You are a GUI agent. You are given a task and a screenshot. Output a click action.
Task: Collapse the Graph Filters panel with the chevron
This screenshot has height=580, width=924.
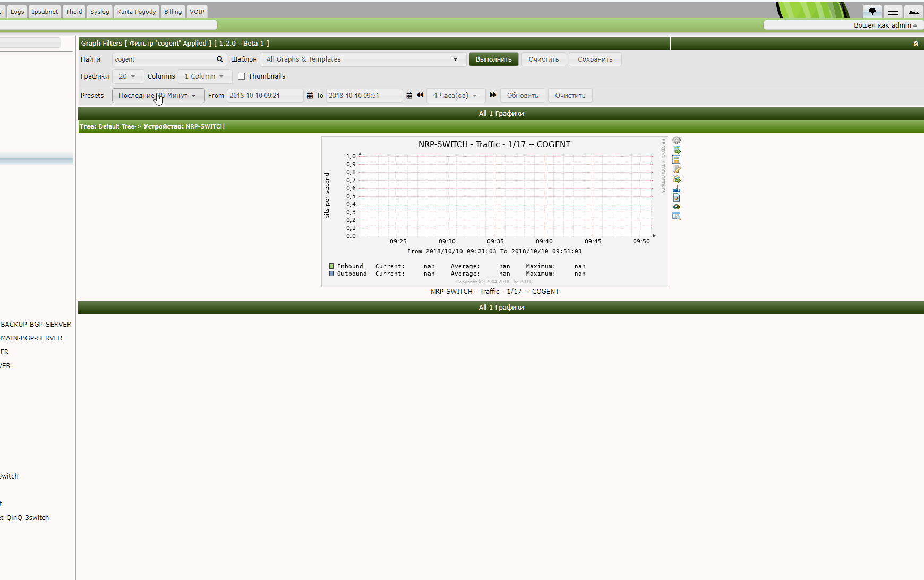coord(916,43)
